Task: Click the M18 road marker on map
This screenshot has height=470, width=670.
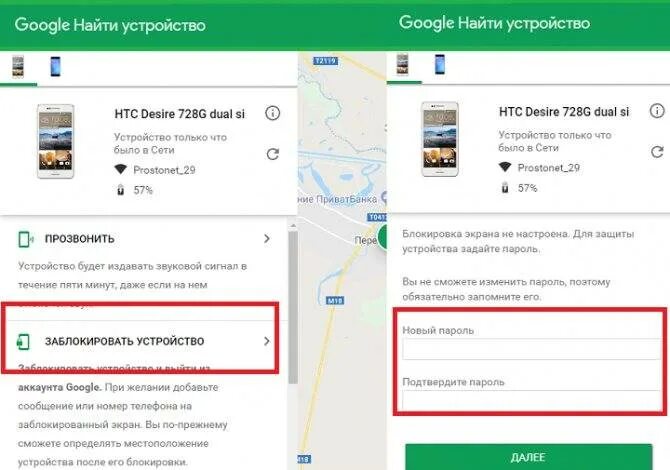Action: (335, 301)
